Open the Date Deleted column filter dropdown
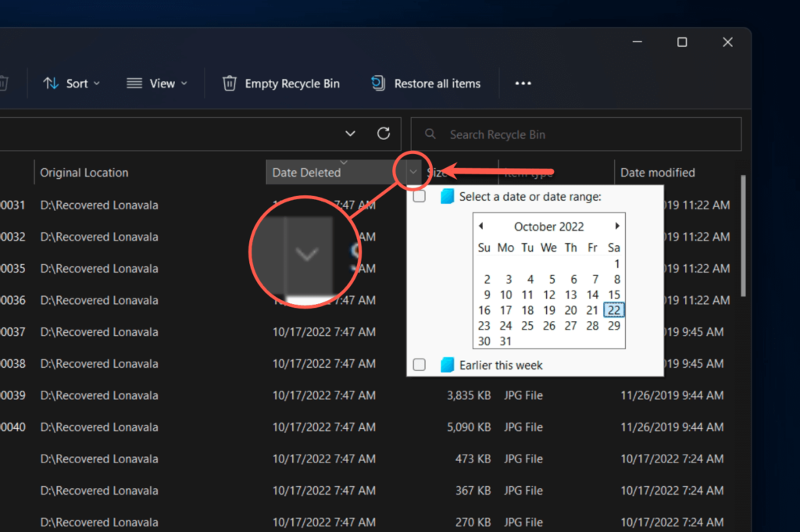Screen dimensions: 800x532 click(x=412, y=172)
